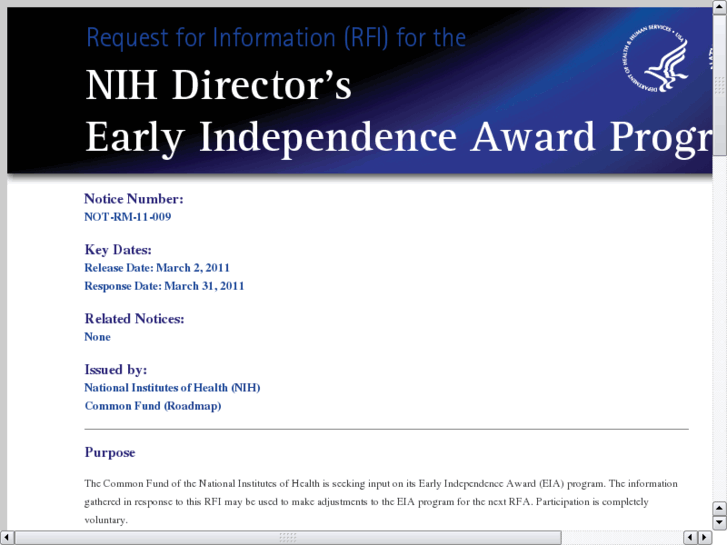
Task: Click National Institutes of Health (NIH) text
Action: [x=172, y=387]
